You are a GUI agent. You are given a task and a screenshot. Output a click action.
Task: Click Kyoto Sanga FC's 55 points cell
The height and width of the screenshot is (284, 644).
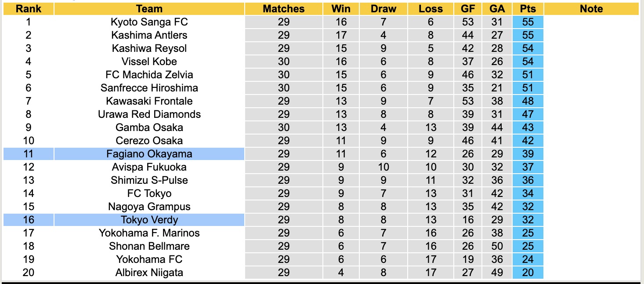pyautogui.click(x=528, y=22)
